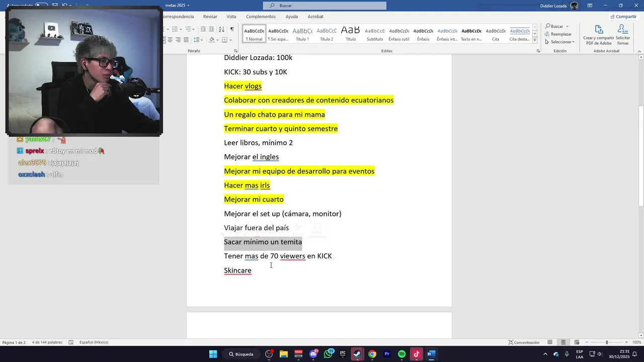Expand the Buscar dropdown arrow in Edición
Image resolution: width=644 pixels, height=362 pixels.
coord(567,27)
